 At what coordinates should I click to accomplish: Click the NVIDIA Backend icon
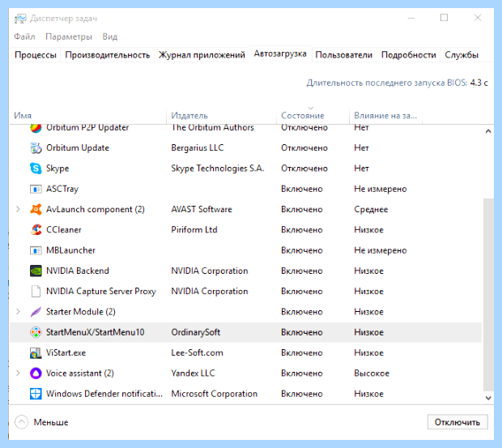pyautogui.click(x=36, y=271)
